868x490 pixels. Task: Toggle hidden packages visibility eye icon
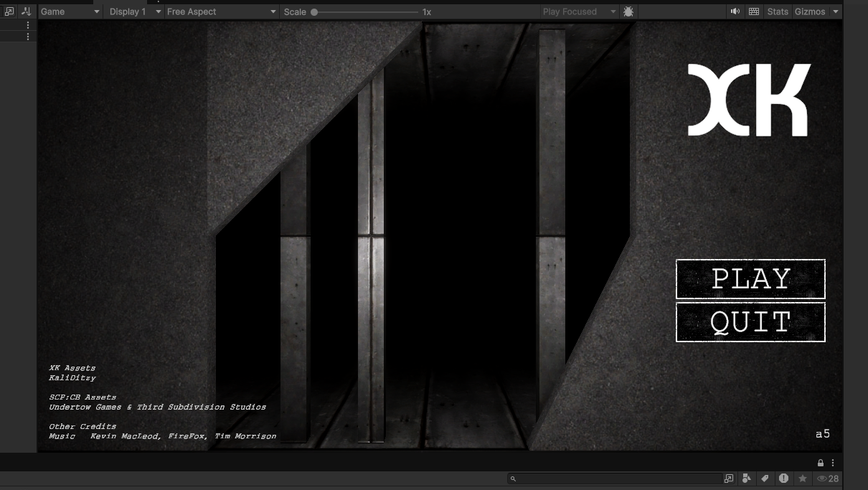(x=828, y=479)
